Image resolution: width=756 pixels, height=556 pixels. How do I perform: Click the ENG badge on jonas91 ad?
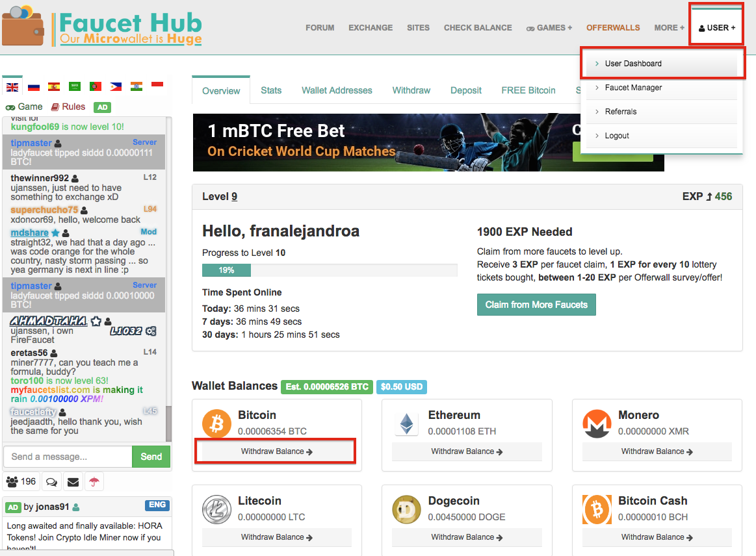coord(157,505)
